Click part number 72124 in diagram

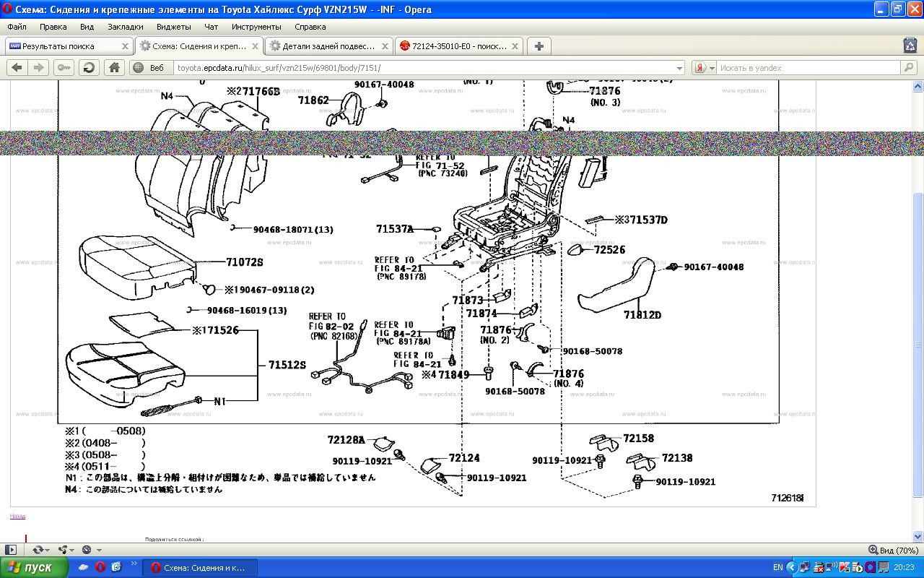[464, 457]
